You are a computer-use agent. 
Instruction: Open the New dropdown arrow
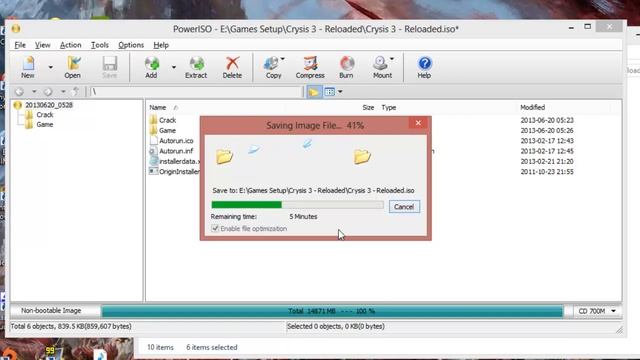[51, 67]
